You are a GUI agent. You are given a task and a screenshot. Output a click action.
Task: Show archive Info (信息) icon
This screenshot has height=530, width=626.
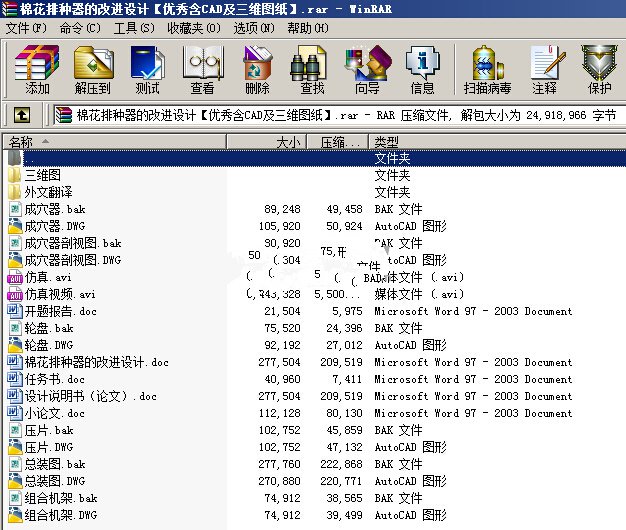pyautogui.click(x=422, y=69)
